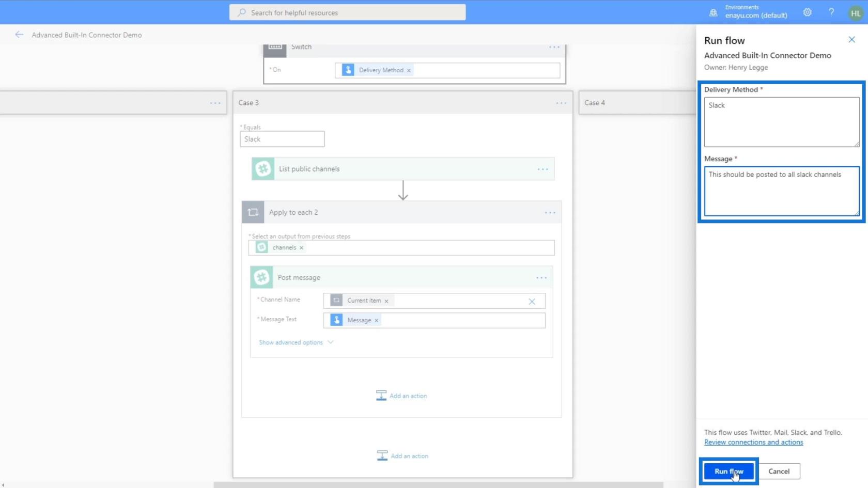Select the Case 3 header

(x=402, y=103)
